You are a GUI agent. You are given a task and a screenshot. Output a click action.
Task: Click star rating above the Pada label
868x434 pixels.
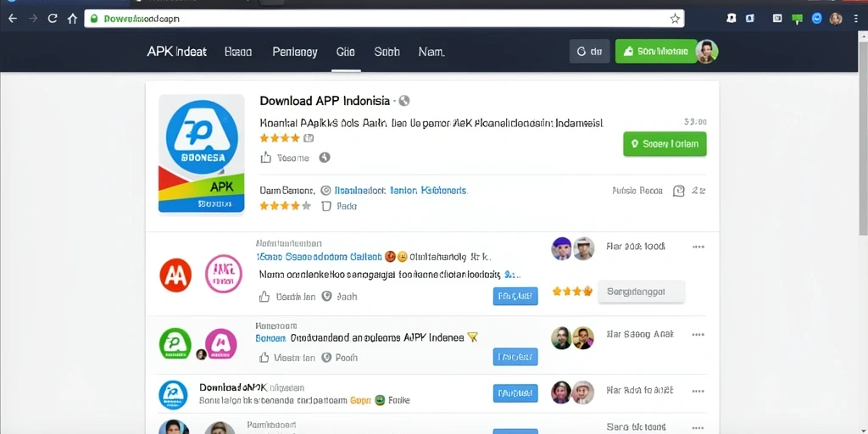click(x=286, y=206)
